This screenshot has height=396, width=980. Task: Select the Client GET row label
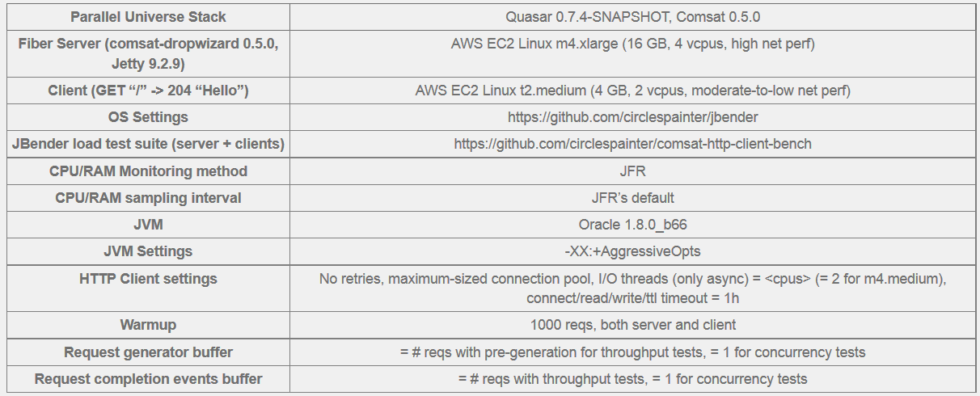148,91
